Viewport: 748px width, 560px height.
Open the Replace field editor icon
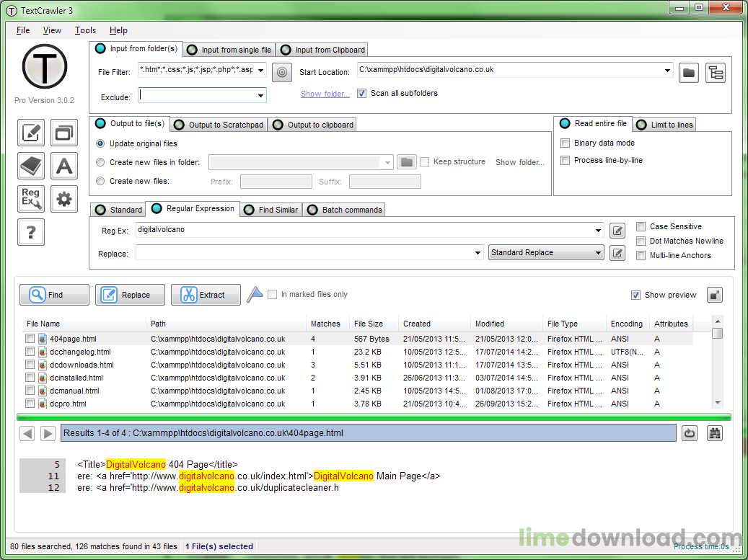pyautogui.click(x=617, y=252)
